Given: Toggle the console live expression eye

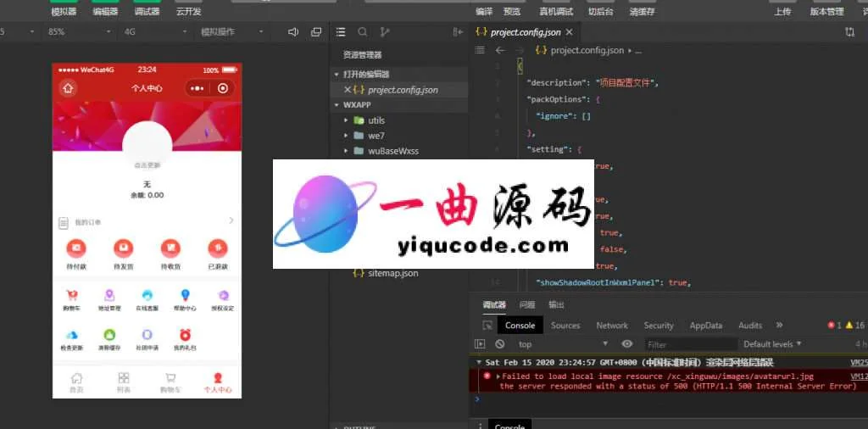Looking at the screenshot, I should [627, 344].
